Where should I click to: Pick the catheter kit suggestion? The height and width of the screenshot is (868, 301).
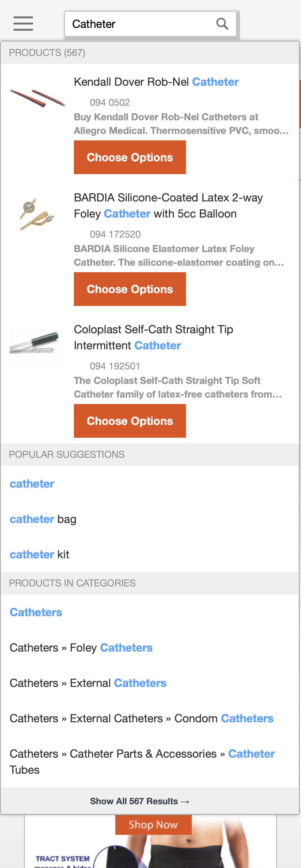[39, 554]
